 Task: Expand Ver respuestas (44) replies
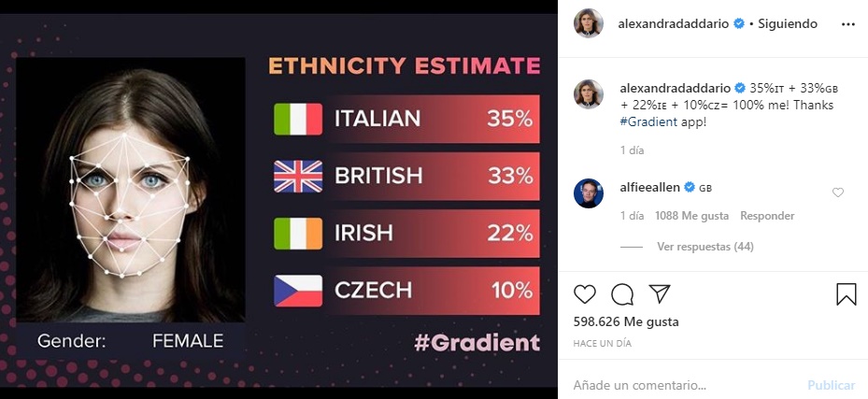(x=705, y=247)
